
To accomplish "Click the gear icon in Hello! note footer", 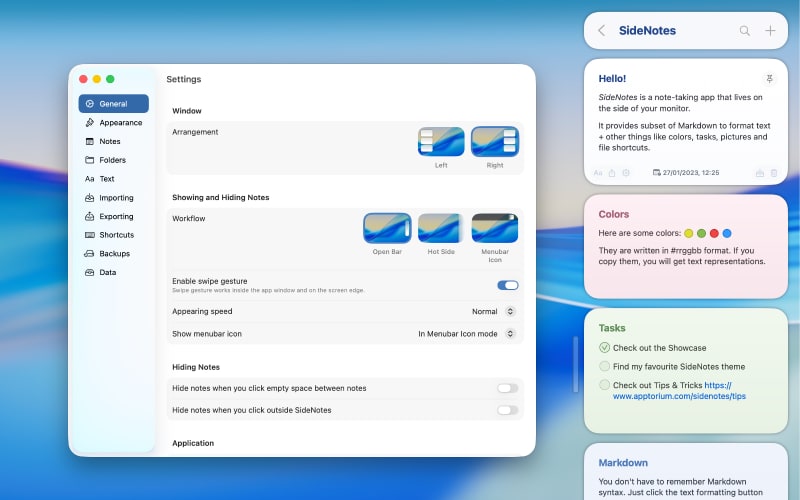I will [626, 173].
